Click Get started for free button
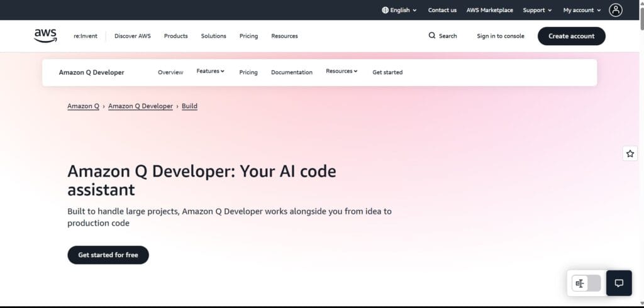The height and width of the screenshot is (308, 644). [108, 255]
